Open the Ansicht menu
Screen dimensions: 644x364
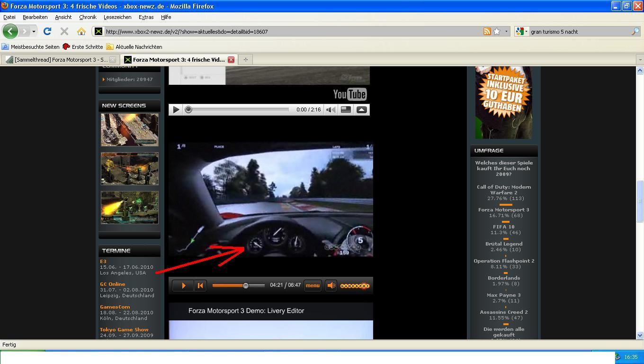click(x=63, y=17)
